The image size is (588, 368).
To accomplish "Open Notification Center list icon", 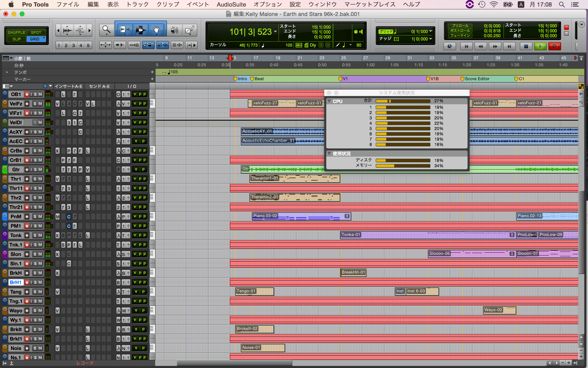I will pyautogui.click(x=575, y=4).
